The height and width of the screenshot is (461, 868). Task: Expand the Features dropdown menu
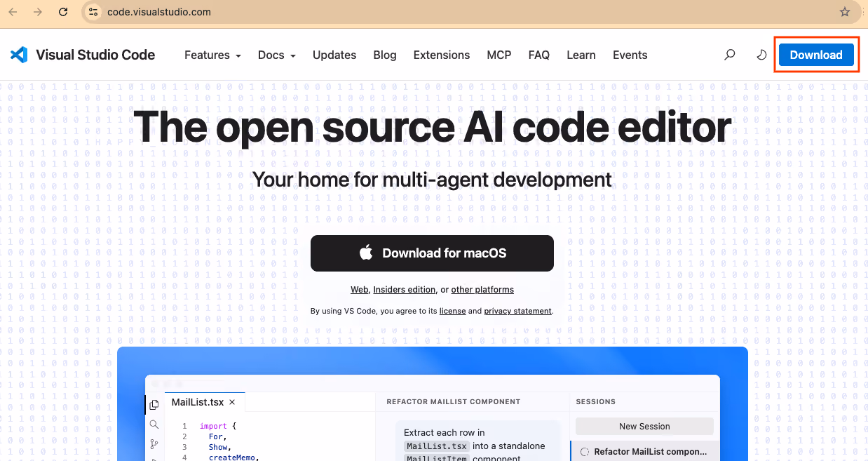(x=212, y=55)
